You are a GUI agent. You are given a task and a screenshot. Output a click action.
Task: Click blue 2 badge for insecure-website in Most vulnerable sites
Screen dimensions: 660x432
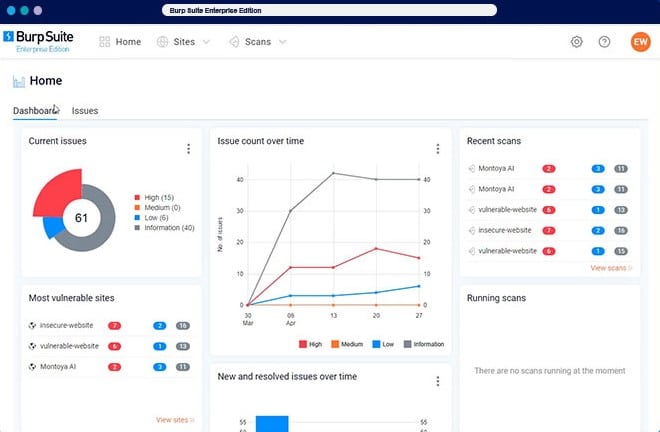coord(160,325)
